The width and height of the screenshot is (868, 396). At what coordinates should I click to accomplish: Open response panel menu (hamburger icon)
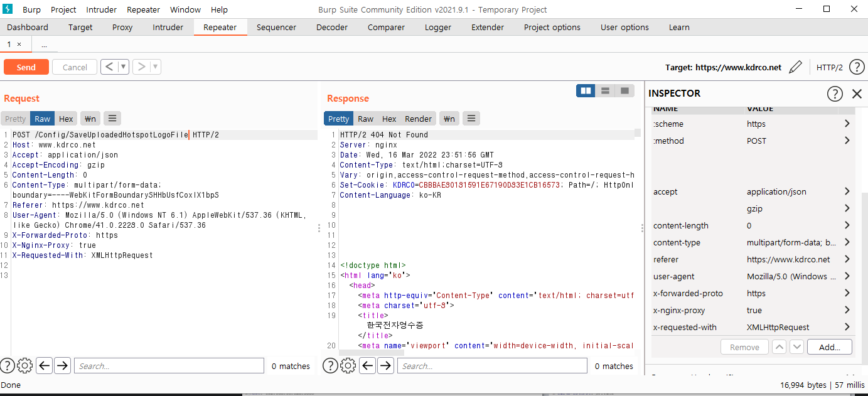(471, 119)
